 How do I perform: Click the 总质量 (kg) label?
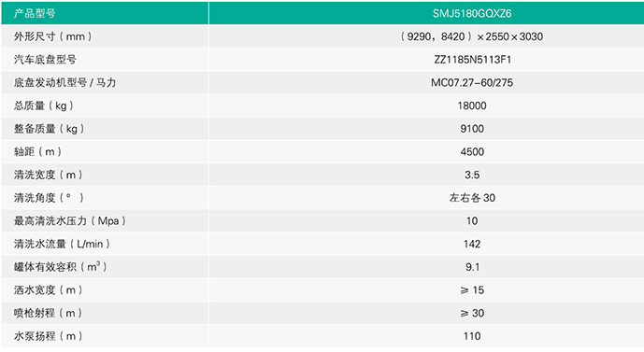(x=44, y=106)
